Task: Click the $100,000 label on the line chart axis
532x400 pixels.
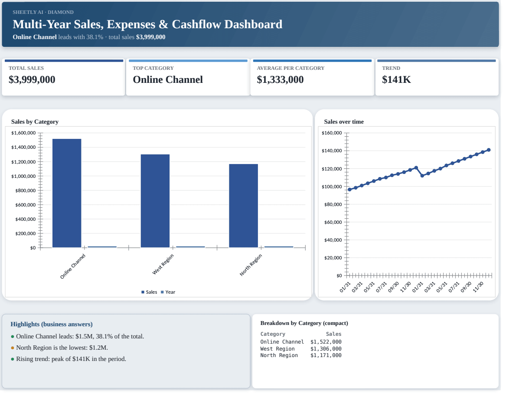Action: click(x=332, y=187)
